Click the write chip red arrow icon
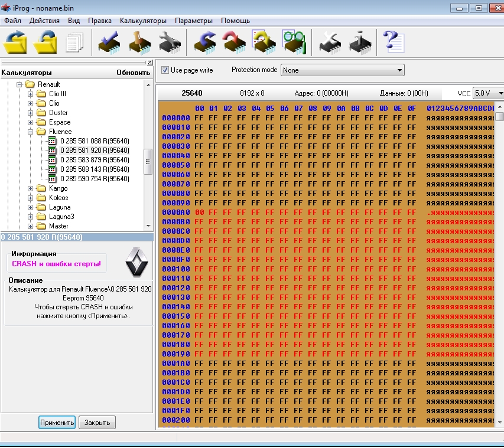The height and width of the screenshot is (448, 504). (234, 42)
